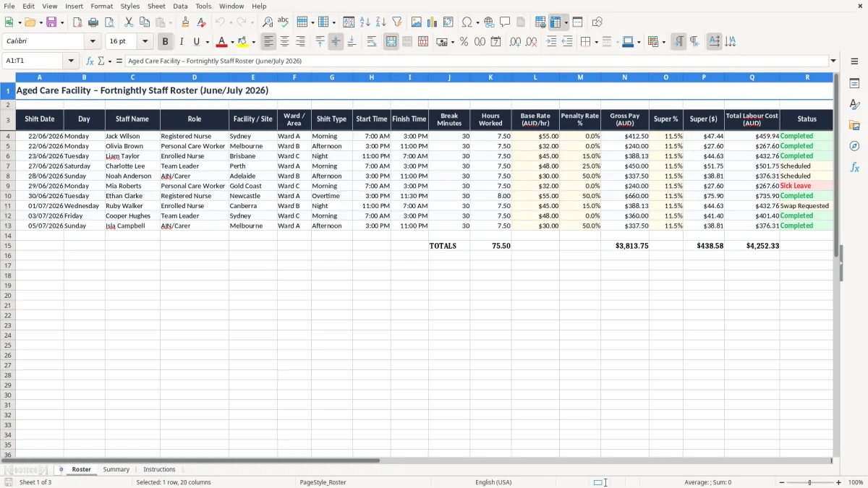Select column Q header
868x488 pixels.
(752, 77)
